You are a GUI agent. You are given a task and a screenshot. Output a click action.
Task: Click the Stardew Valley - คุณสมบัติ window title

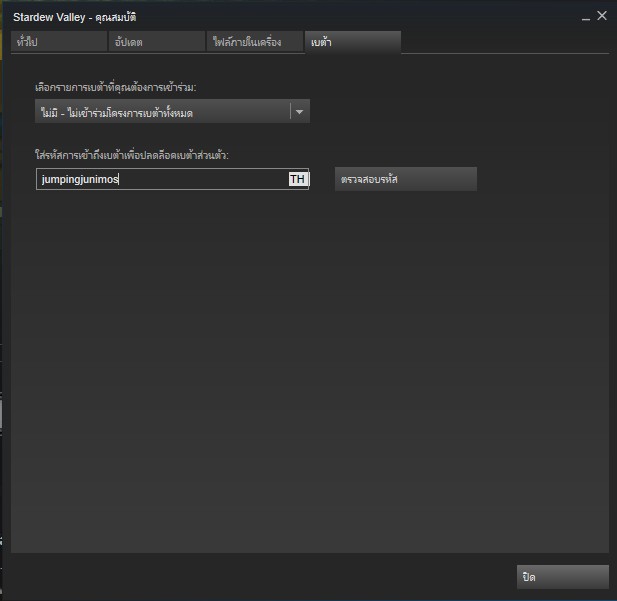pos(75,17)
